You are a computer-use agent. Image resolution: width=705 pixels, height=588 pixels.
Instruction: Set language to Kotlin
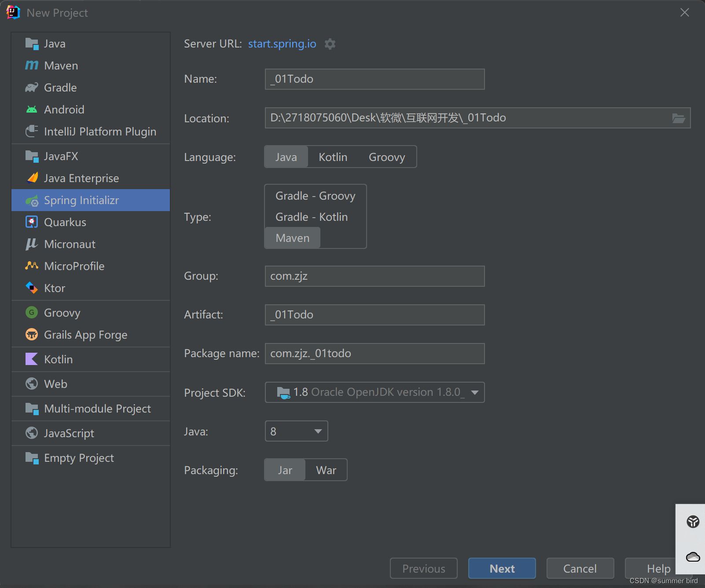[333, 157]
